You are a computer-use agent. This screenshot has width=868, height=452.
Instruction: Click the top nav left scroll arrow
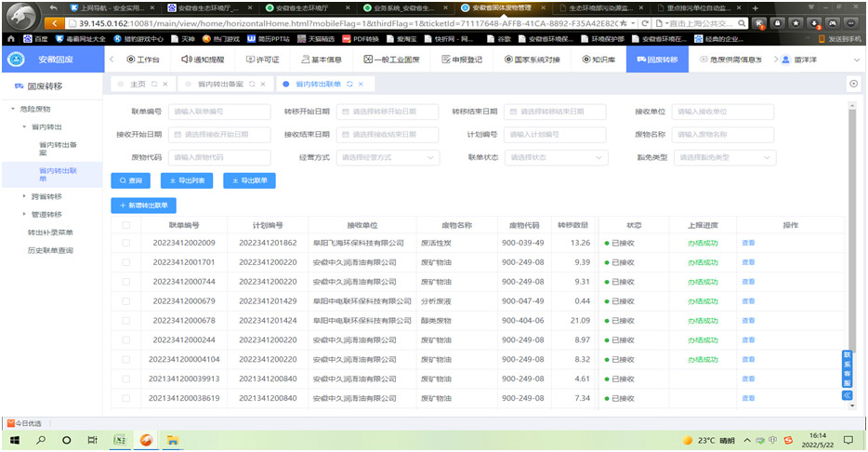point(112,59)
